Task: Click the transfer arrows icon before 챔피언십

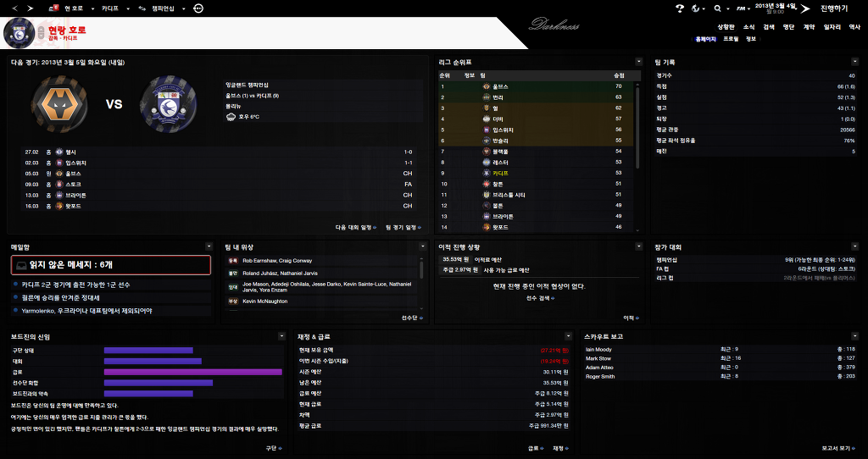Action: tap(142, 8)
